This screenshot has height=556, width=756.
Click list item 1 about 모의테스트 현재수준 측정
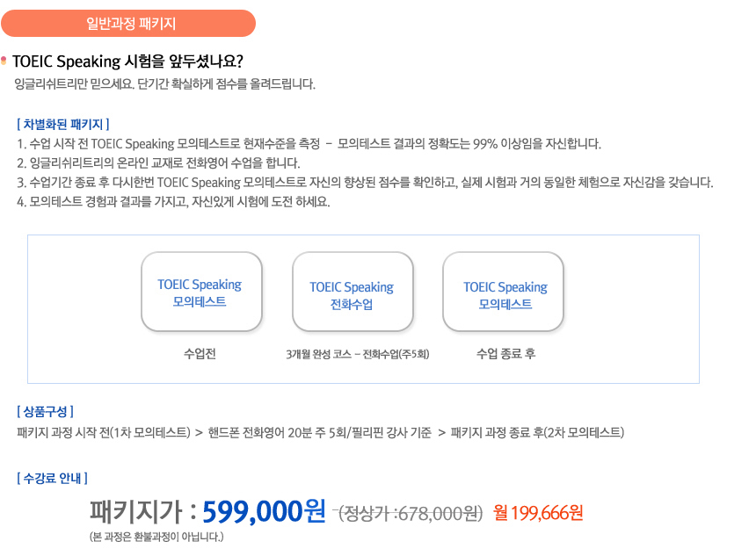(309, 143)
